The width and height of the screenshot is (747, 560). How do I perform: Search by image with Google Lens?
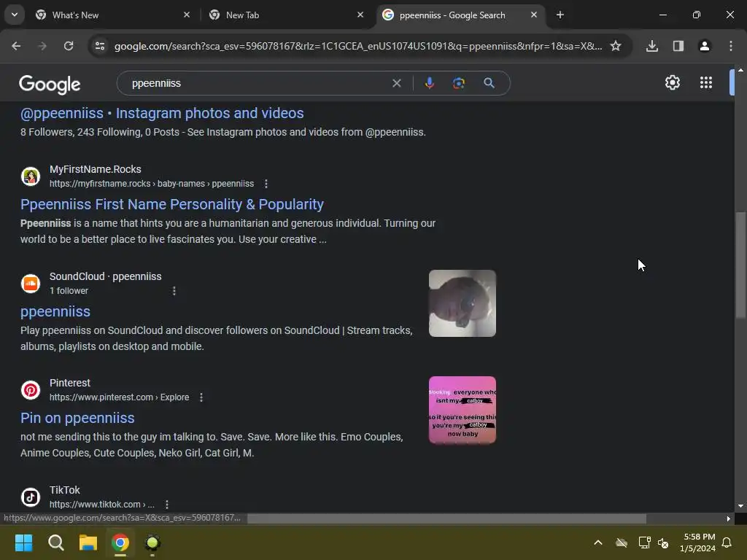(458, 83)
